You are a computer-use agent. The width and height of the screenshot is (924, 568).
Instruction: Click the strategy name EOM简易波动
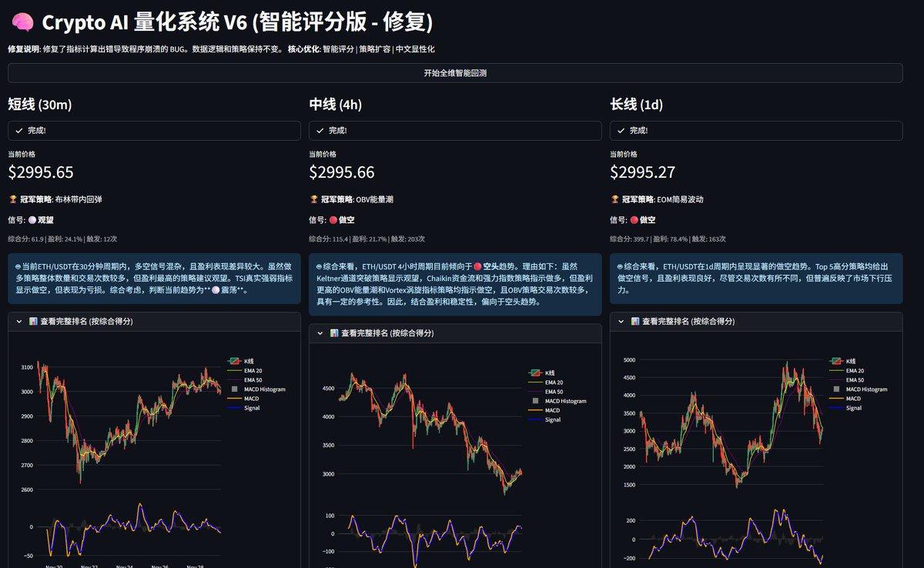(680, 199)
